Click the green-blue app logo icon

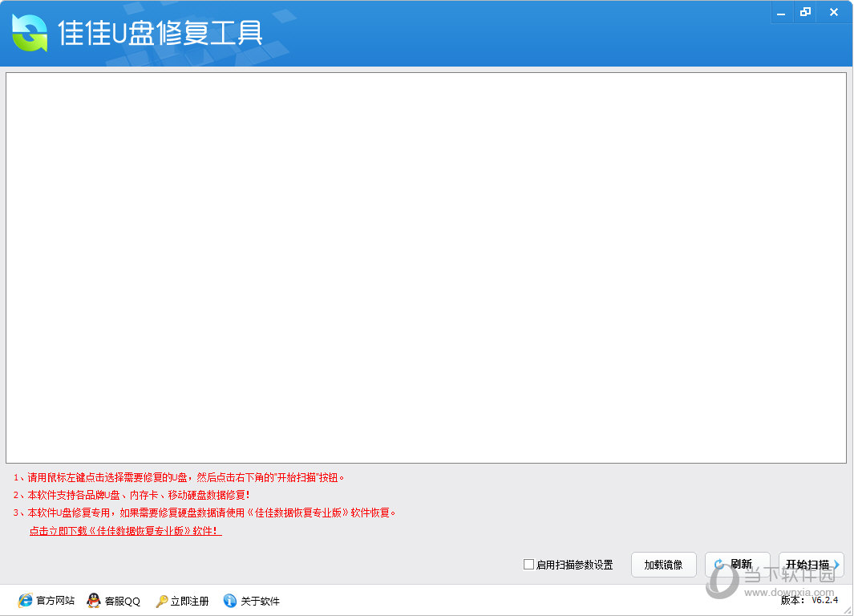tap(30, 33)
